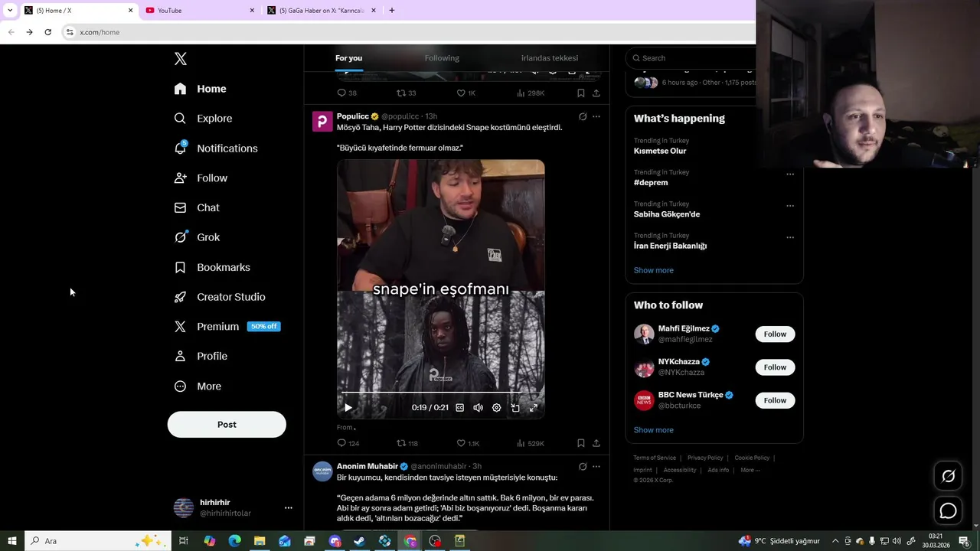Click the Post button
This screenshot has height=551, width=980.
227,425
